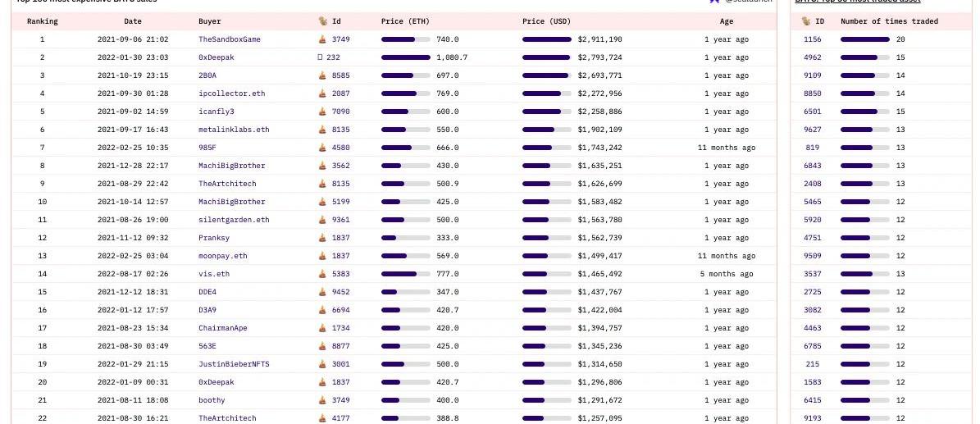Screen dimensions: 980x424
Task: Click the ape icon in boothy's row
Action: pyautogui.click(x=322, y=400)
